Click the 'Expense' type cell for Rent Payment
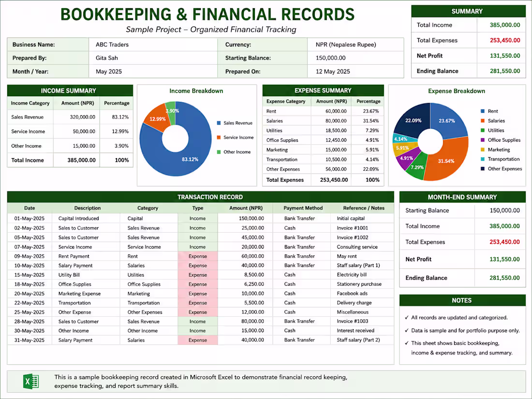532x399 pixels. (x=198, y=256)
